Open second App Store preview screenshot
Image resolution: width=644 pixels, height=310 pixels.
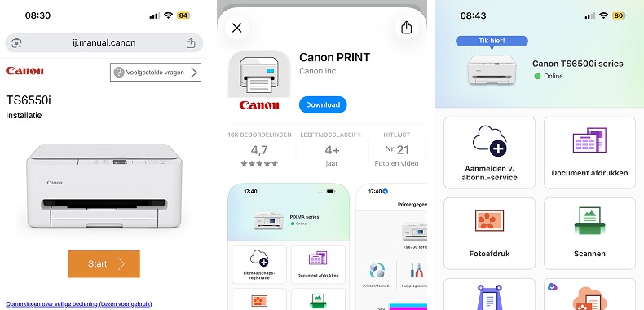tap(391, 246)
